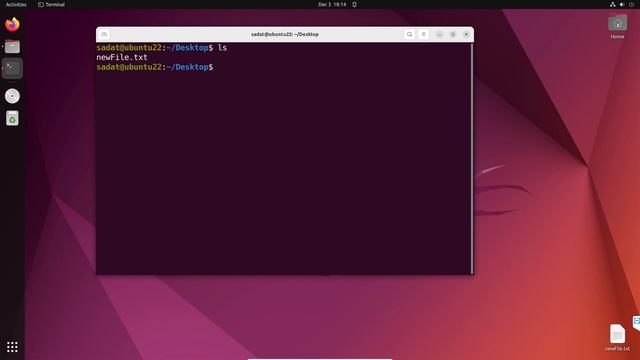The height and width of the screenshot is (360, 640).
Task: Select newFile.txt on the desktop
Action: click(x=618, y=338)
